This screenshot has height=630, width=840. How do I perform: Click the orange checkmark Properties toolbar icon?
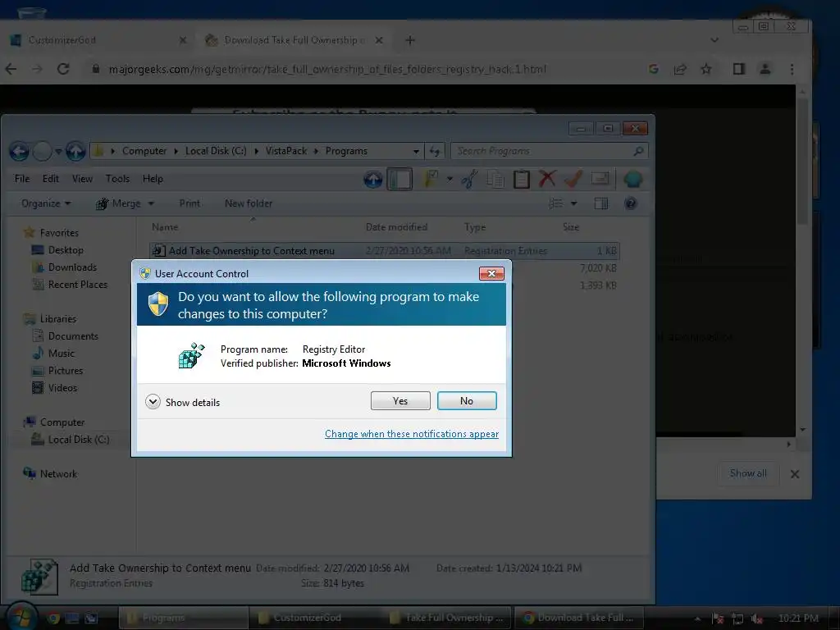[x=573, y=179]
